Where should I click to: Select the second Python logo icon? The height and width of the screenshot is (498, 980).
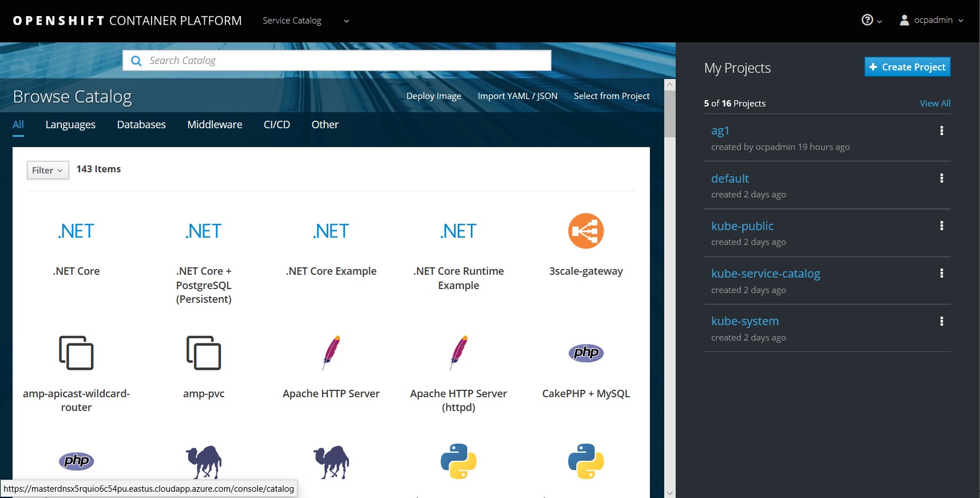coord(586,461)
